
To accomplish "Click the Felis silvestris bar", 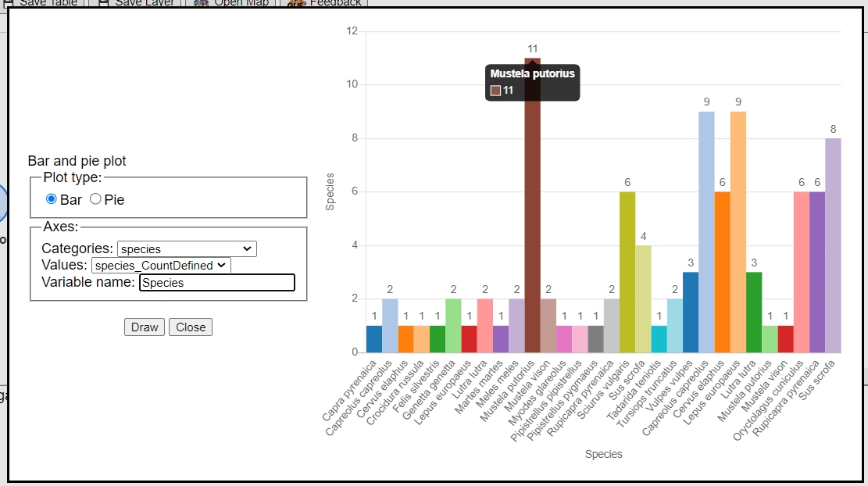I will click(438, 339).
